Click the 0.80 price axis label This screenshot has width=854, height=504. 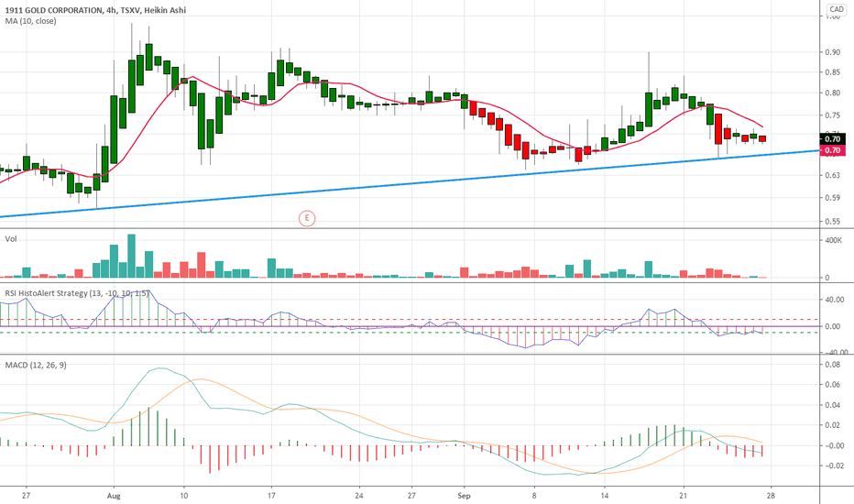click(x=832, y=93)
